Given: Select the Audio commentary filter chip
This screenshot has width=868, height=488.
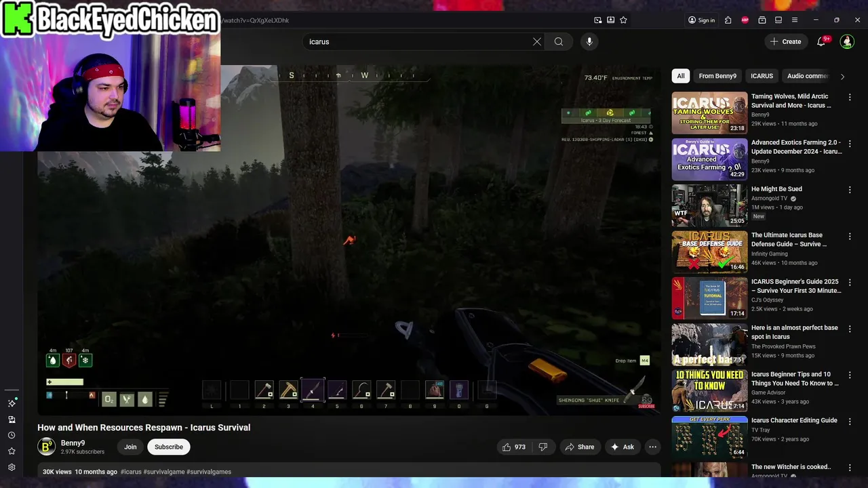Looking at the screenshot, I should pos(808,76).
